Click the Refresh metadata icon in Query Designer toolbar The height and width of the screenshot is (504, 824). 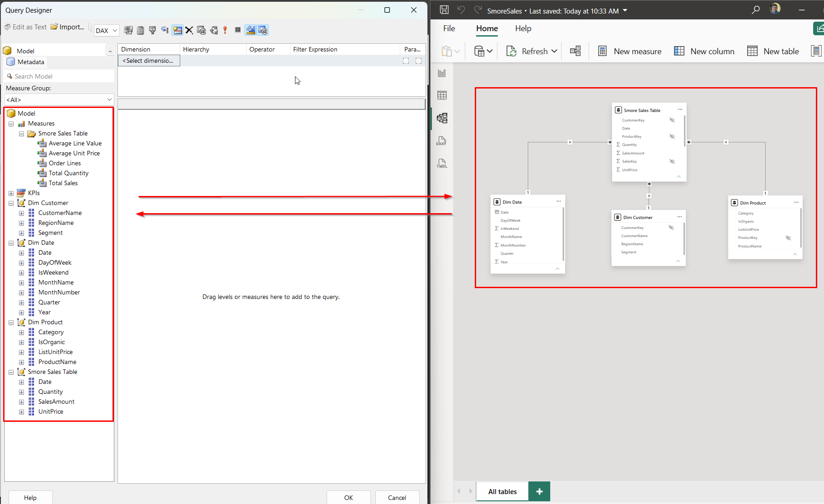(x=128, y=30)
